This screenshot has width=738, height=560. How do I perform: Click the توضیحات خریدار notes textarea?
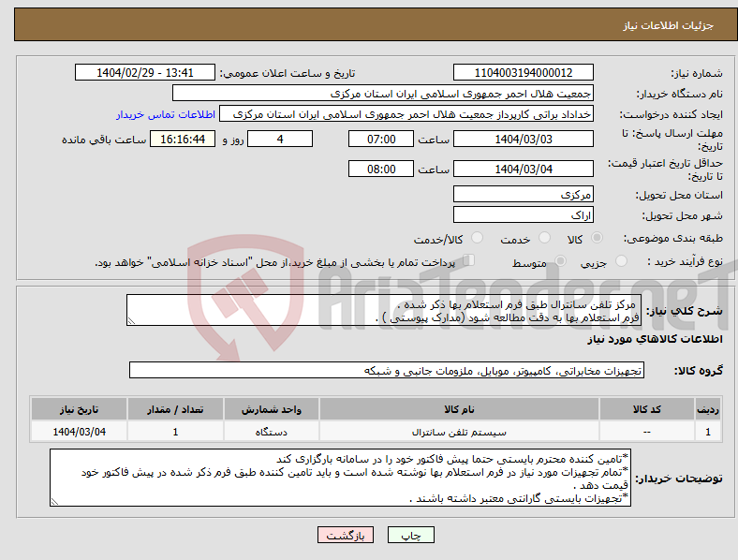coord(340,478)
